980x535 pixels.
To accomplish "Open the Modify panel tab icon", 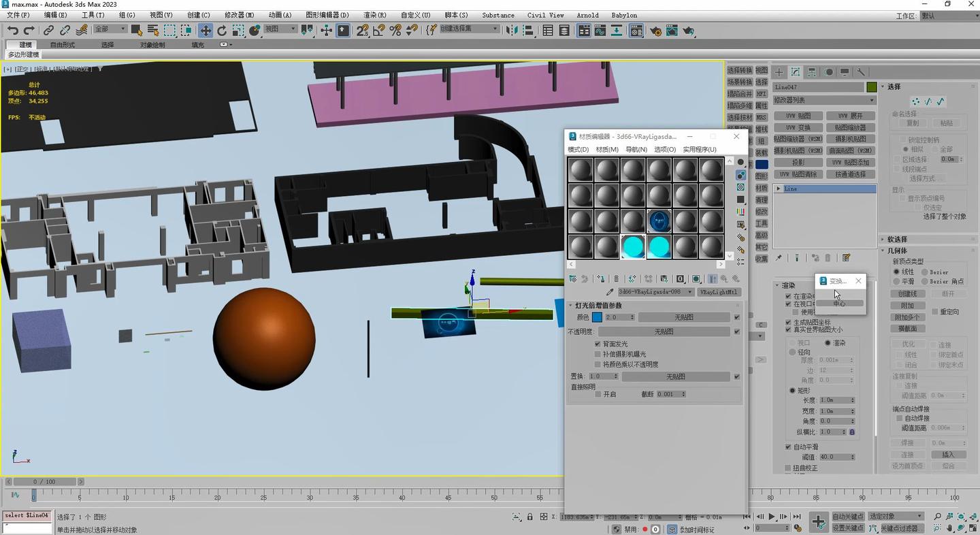I will 796,71.
